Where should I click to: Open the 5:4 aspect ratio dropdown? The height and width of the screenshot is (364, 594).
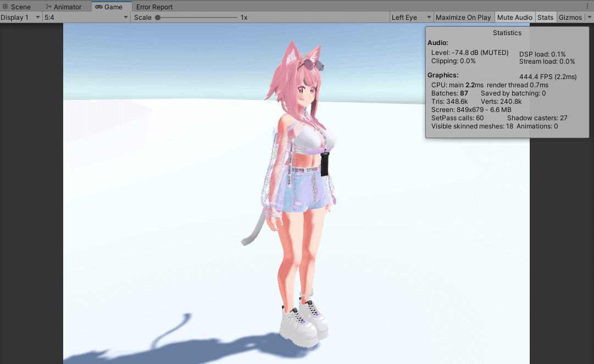click(82, 17)
